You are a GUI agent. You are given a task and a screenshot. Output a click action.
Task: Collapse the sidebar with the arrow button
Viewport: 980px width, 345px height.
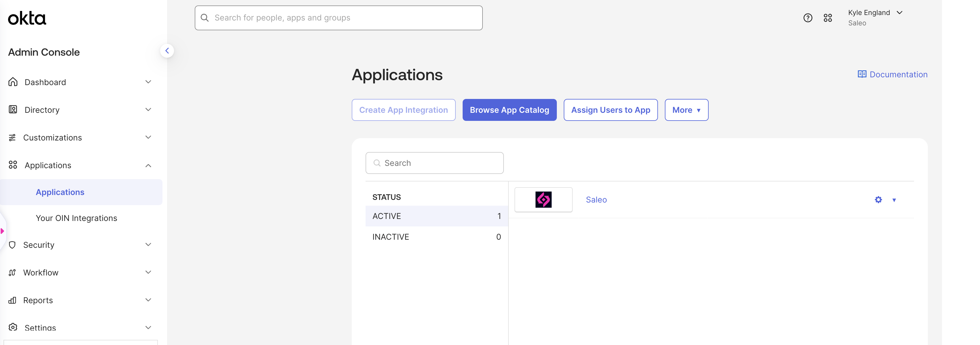click(167, 51)
